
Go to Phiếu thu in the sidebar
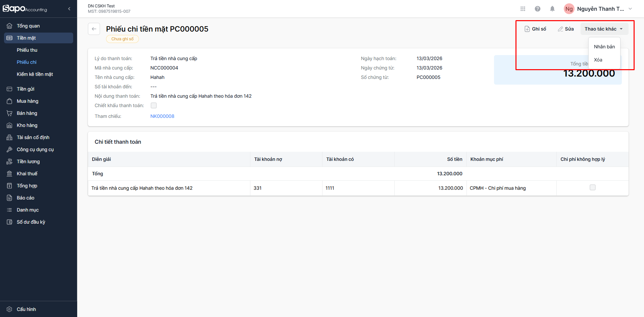27,50
